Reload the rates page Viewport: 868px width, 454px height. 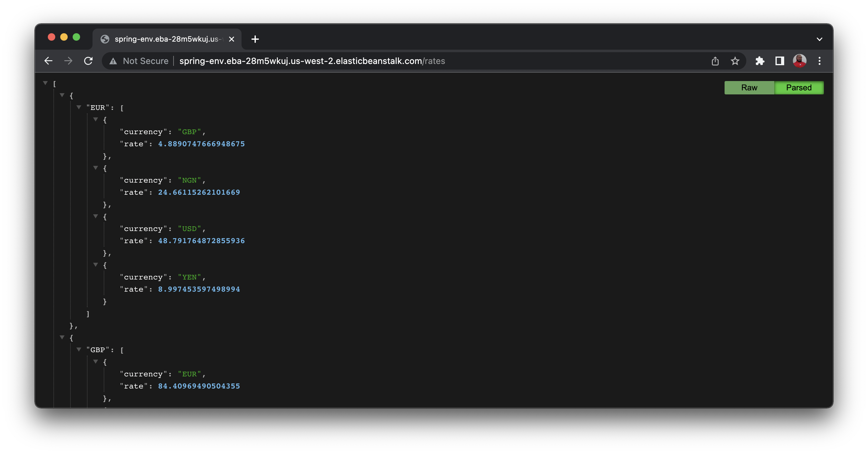[x=88, y=61]
